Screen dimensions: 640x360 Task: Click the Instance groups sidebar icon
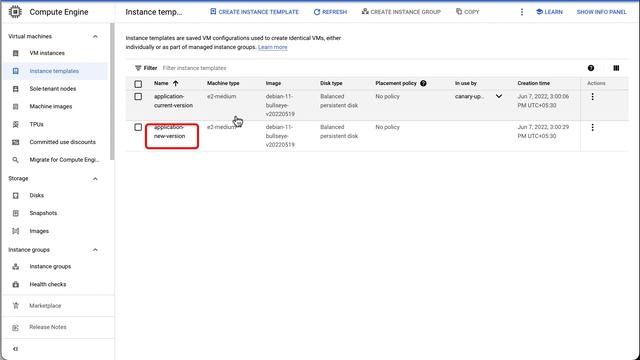16,267
